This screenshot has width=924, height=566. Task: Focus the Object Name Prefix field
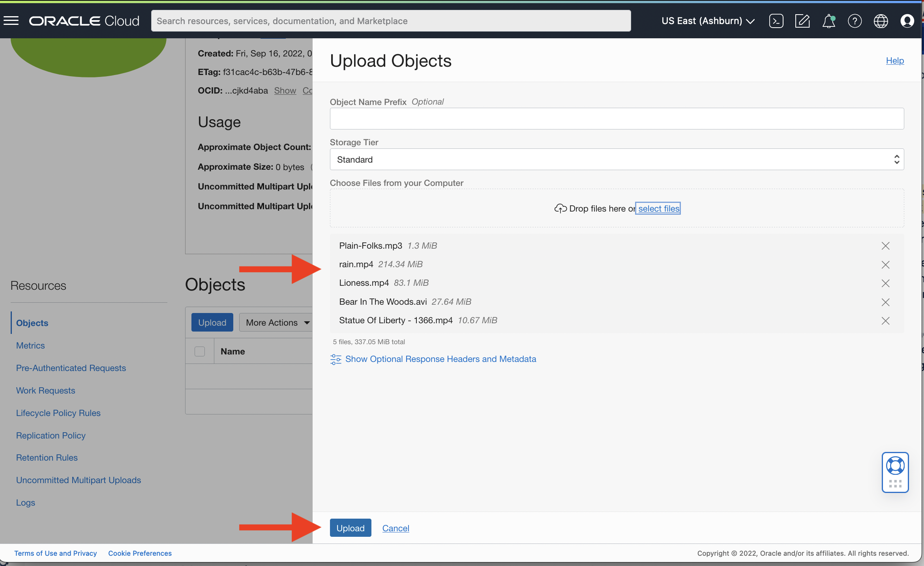click(617, 119)
